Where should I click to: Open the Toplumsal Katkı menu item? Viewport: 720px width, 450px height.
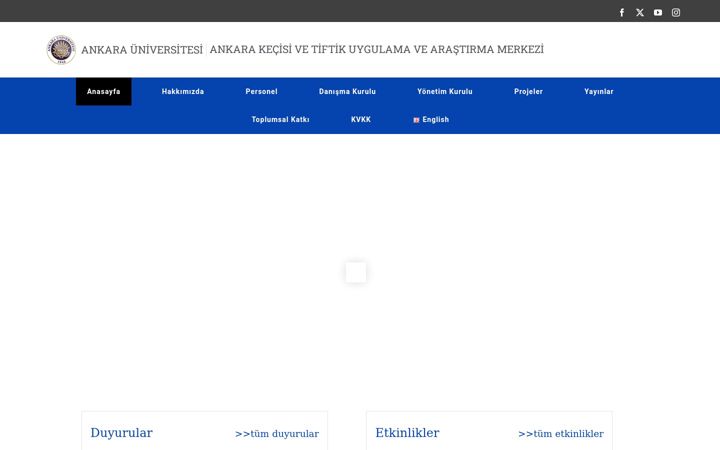click(281, 119)
